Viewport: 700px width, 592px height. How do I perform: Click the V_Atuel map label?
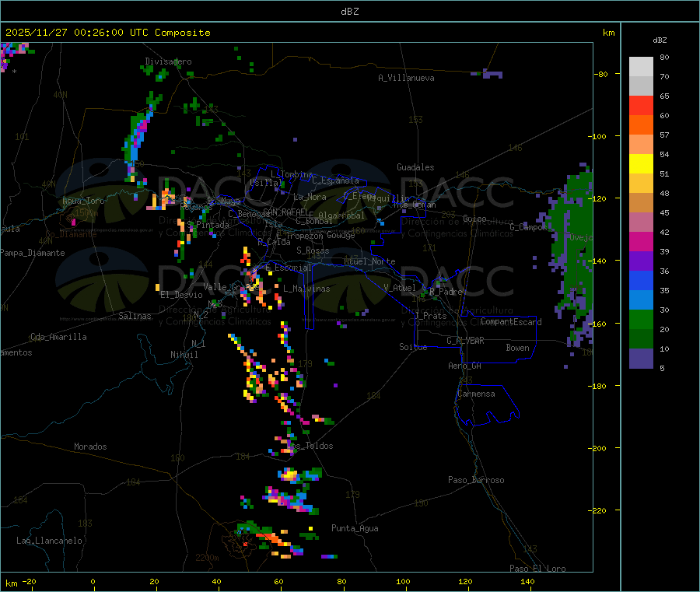pyautogui.click(x=400, y=288)
